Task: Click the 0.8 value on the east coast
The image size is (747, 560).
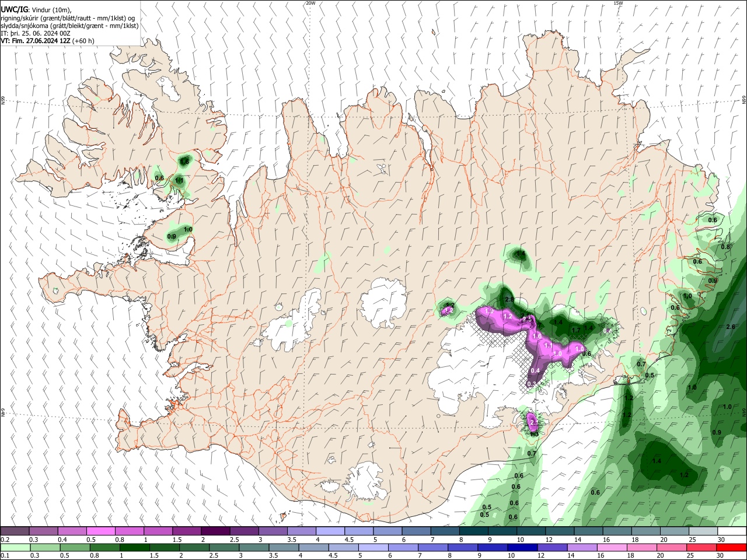Action: tap(725, 247)
